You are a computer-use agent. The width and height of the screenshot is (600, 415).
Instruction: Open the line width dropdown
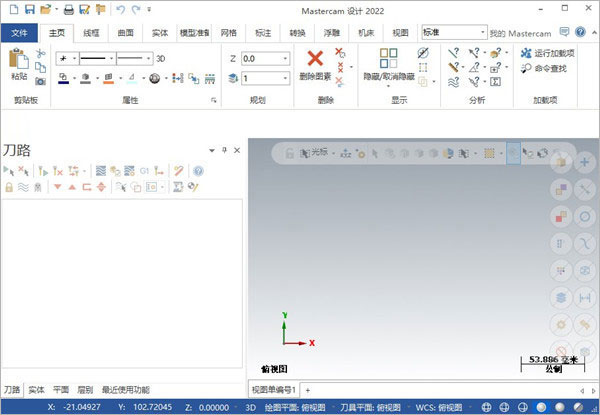[148, 59]
